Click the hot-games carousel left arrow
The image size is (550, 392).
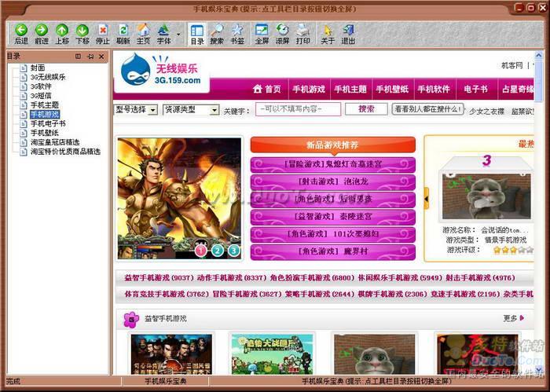427,199
